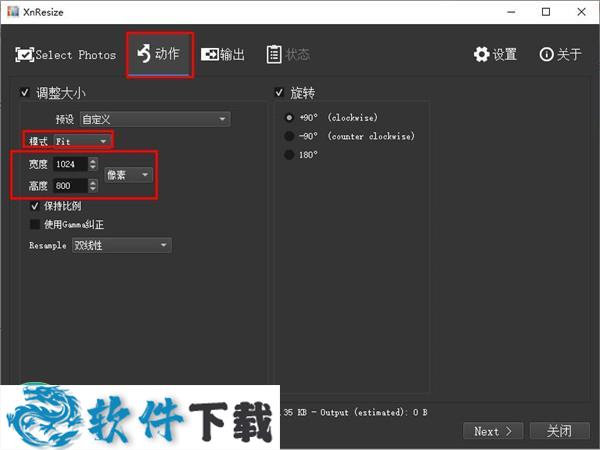Open the 预设 preset dropdown
This screenshot has width=600, height=450.
(155, 119)
